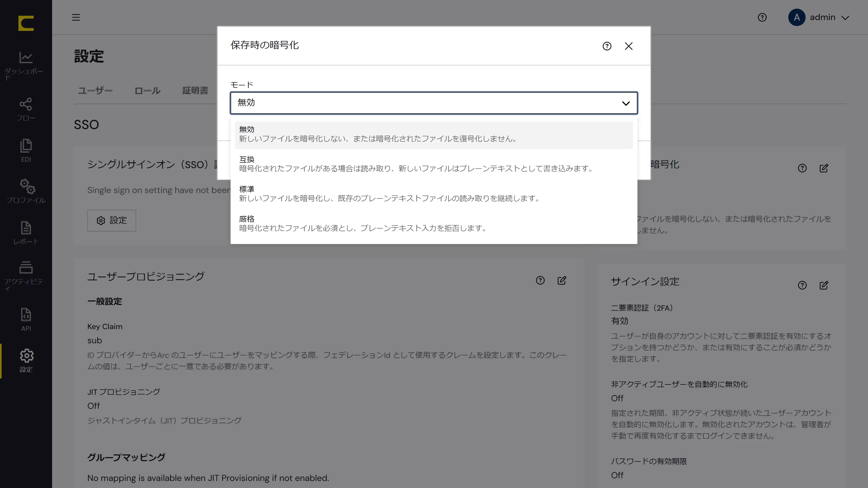Switch to the ユーザー tab
This screenshot has width=868, height=488.
pyautogui.click(x=95, y=90)
